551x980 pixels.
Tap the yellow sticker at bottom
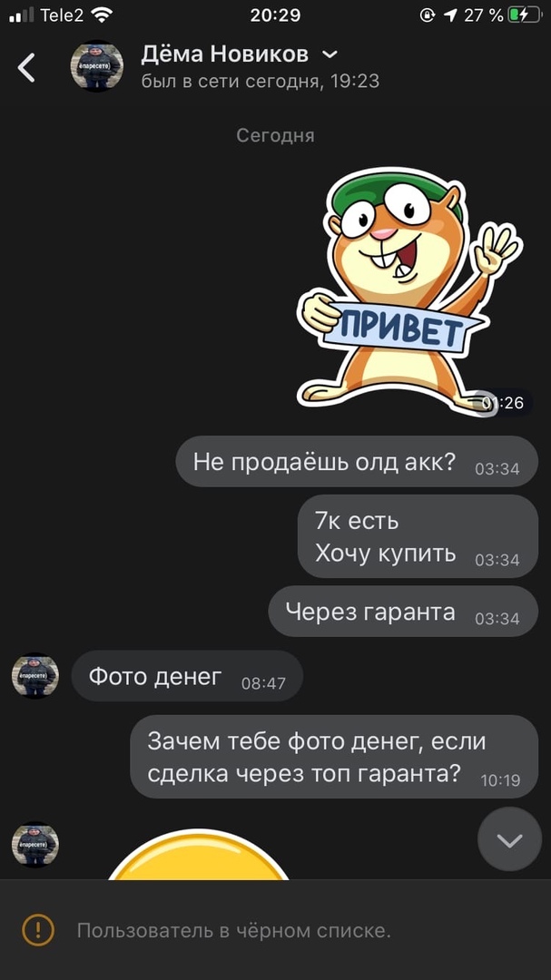coord(199,855)
